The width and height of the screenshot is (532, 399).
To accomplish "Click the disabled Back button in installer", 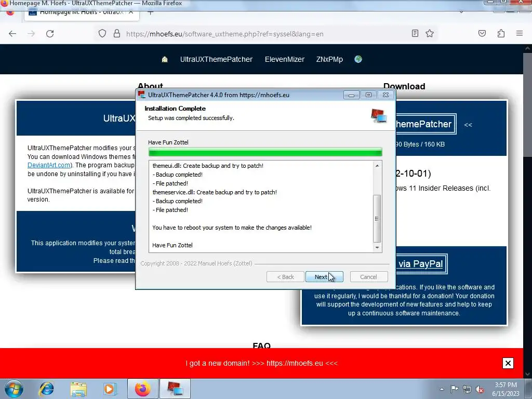I will tap(285, 277).
